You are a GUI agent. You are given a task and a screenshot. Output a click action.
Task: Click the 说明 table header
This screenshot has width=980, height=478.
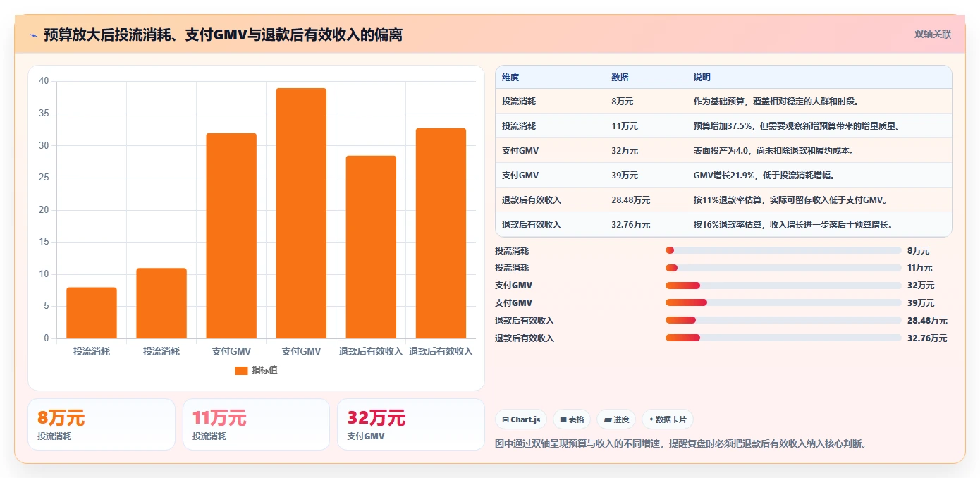(x=702, y=78)
